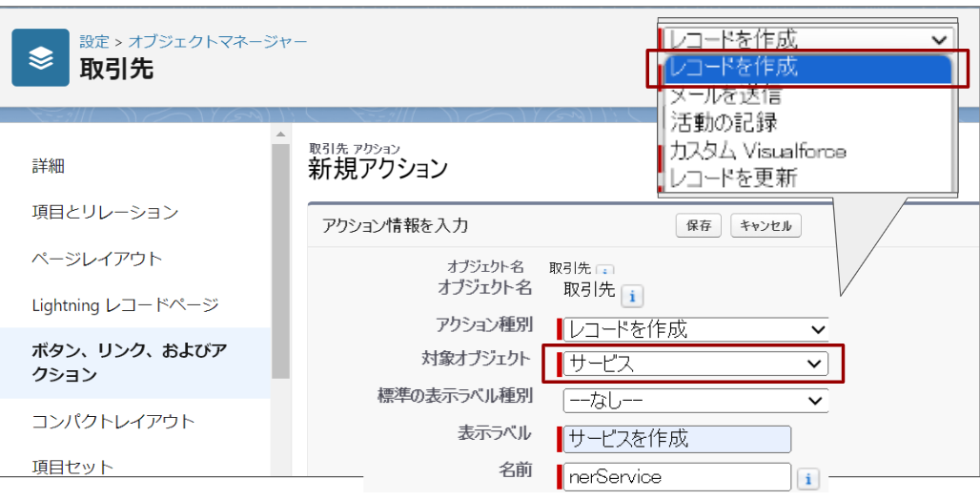Image resolution: width=980 pixels, height=500 pixels.
Task: Click the sidebar scrollbar up arrow
Action: tap(280, 134)
